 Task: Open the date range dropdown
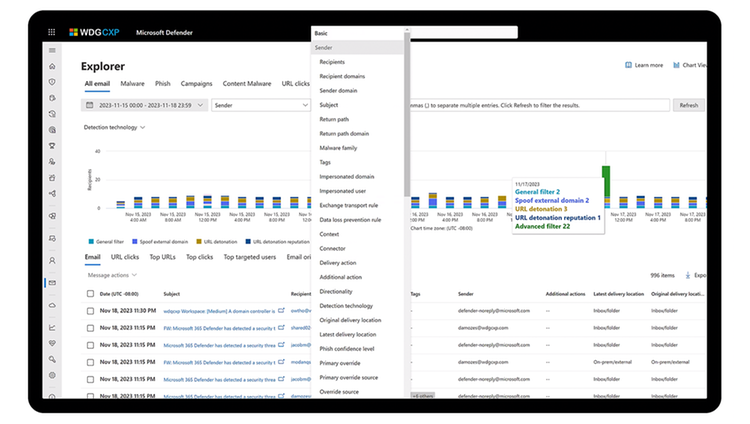(x=145, y=105)
